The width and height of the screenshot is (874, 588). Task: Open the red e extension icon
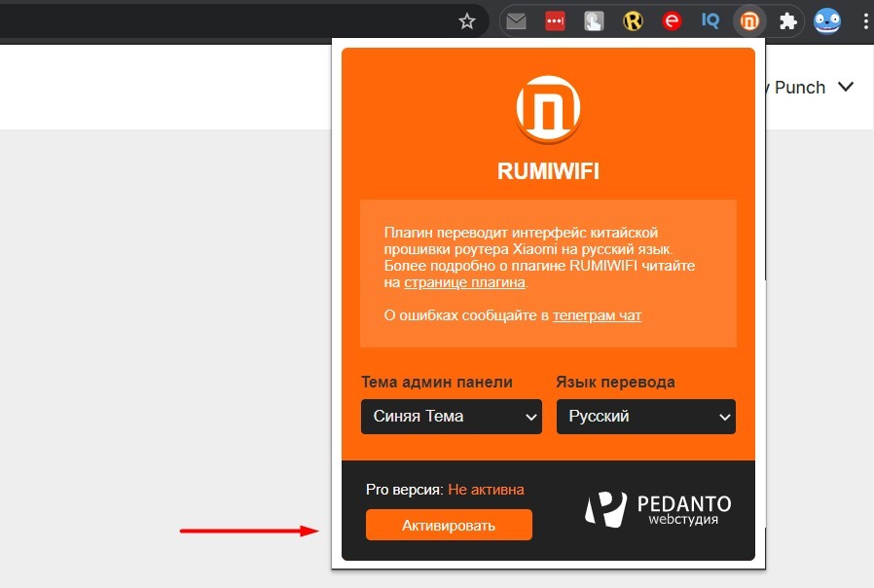point(672,21)
